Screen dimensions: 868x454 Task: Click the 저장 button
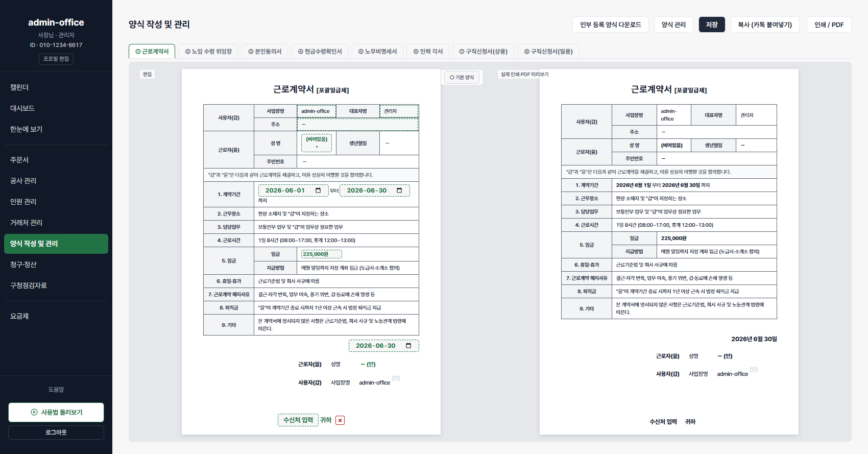point(712,25)
